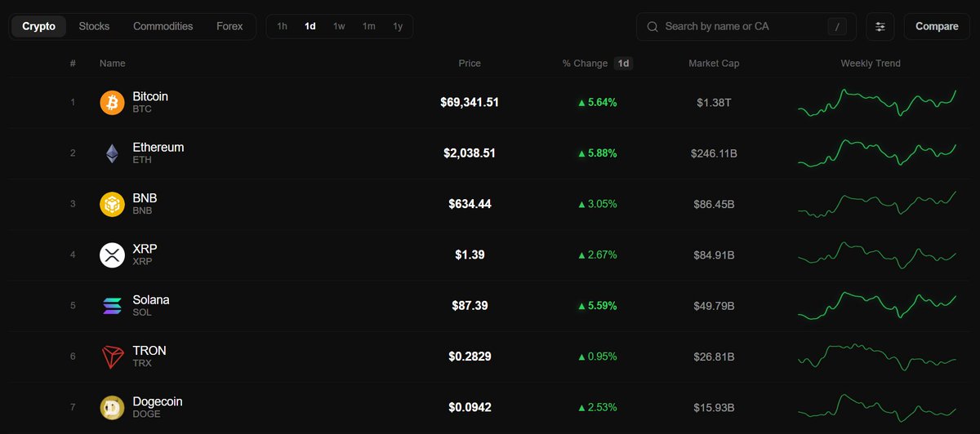This screenshot has height=434, width=980.
Task: Click the Dogecoin logo icon
Action: (112, 408)
